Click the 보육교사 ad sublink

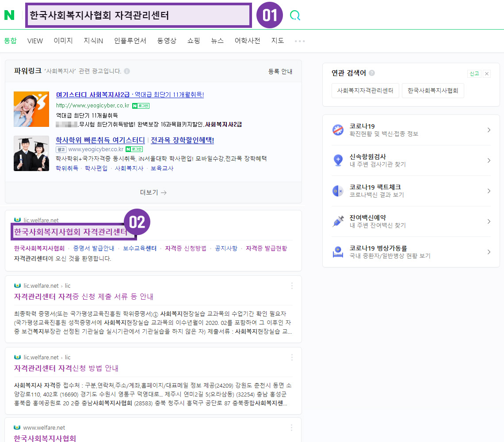(162, 168)
